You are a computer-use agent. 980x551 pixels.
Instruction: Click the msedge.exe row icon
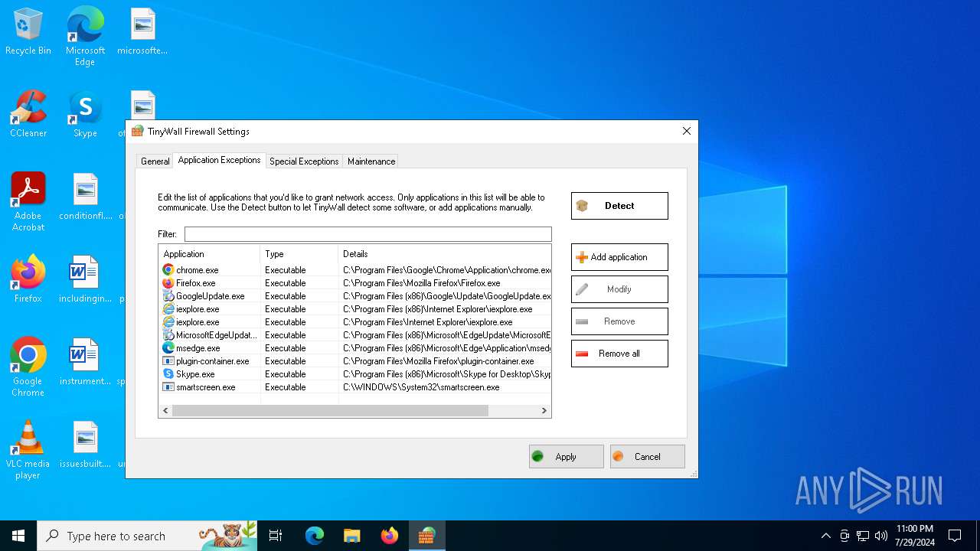coord(168,348)
